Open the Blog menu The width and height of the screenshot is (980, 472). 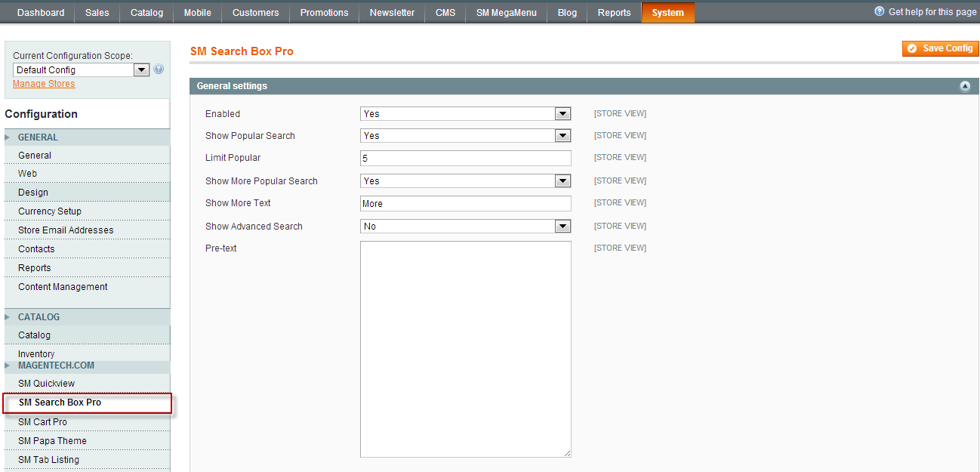(567, 12)
